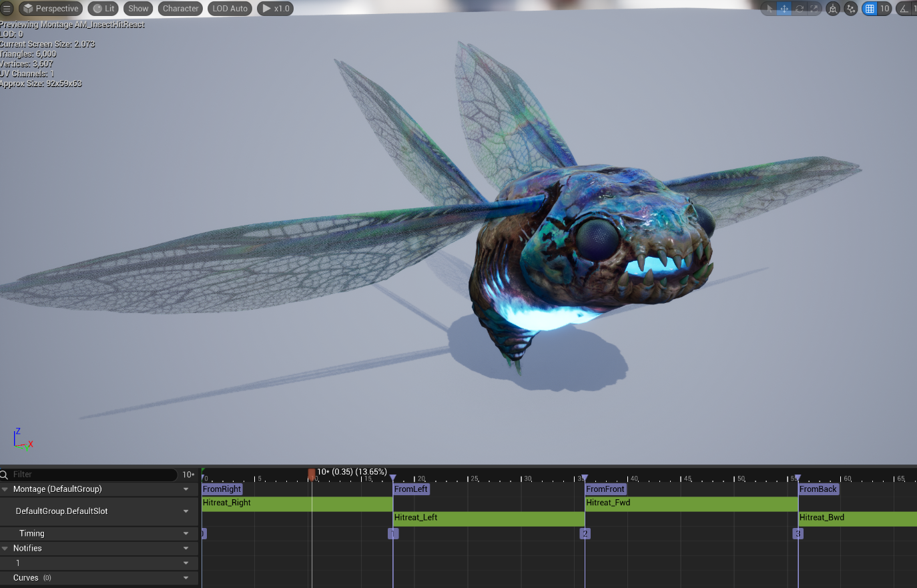
Task: Click the search magnifier icon by Filter
Action: (x=5, y=475)
